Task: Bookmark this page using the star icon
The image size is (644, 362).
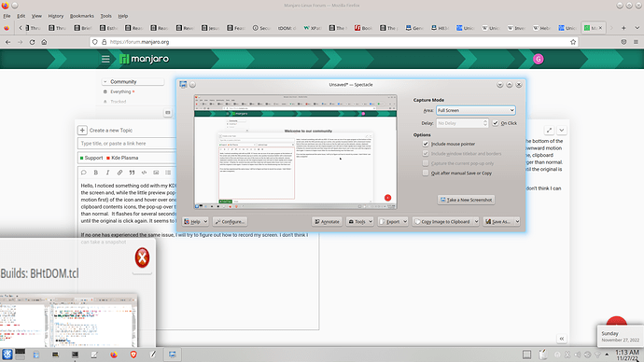Action: click(x=573, y=42)
